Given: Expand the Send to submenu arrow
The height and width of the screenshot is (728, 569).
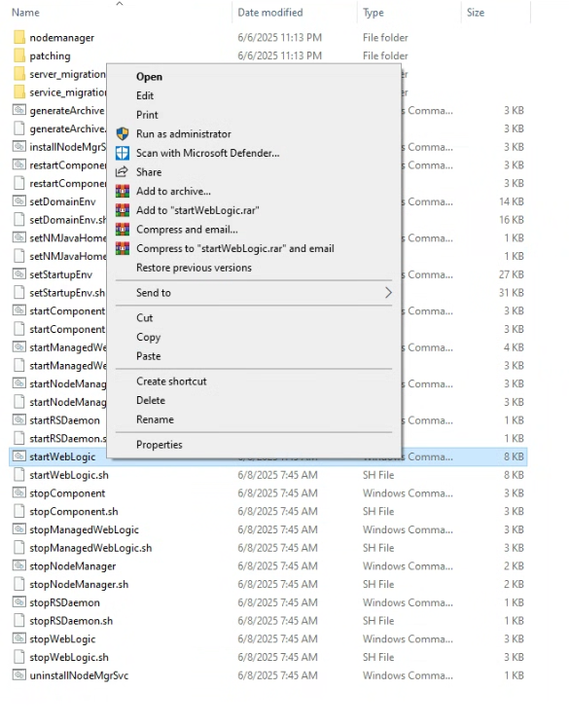Looking at the screenshot, I should 388,293.
